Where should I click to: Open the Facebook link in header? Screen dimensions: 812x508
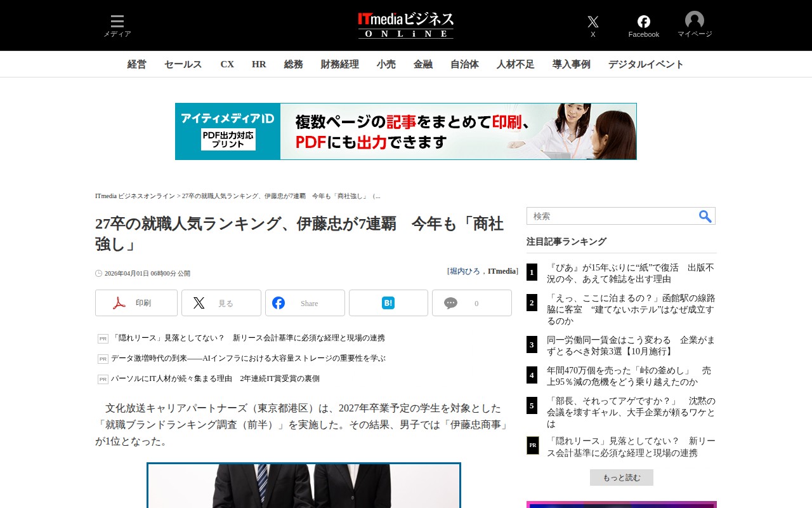pyautogui.click(x=644, y=26)
